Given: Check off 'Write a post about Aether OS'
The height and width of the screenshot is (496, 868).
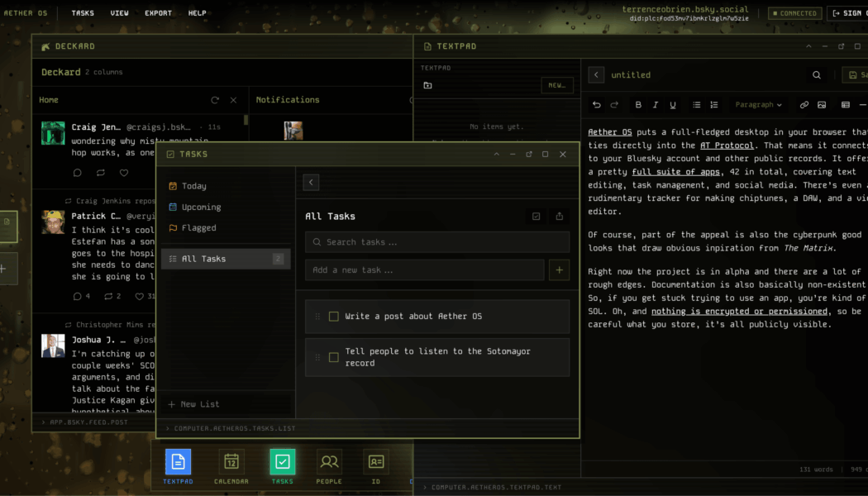Looking at the screenshot, I should pyautogui.click(x=334, y=316).
